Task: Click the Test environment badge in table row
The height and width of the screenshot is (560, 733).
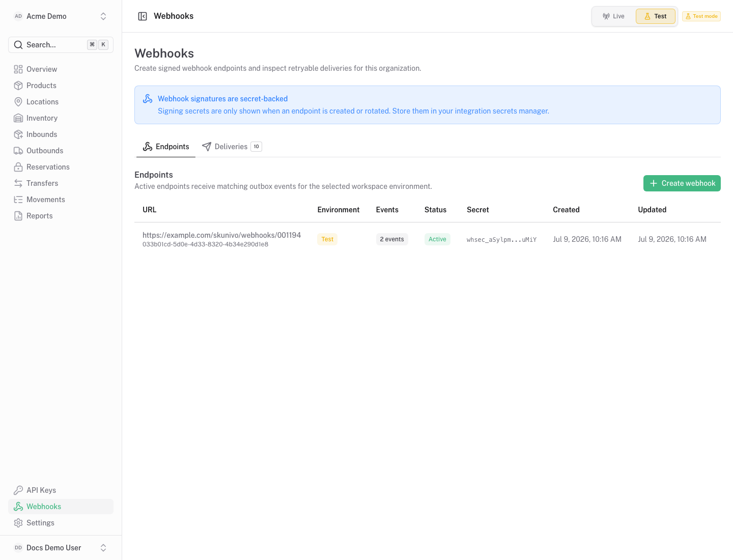Action: 327,239
